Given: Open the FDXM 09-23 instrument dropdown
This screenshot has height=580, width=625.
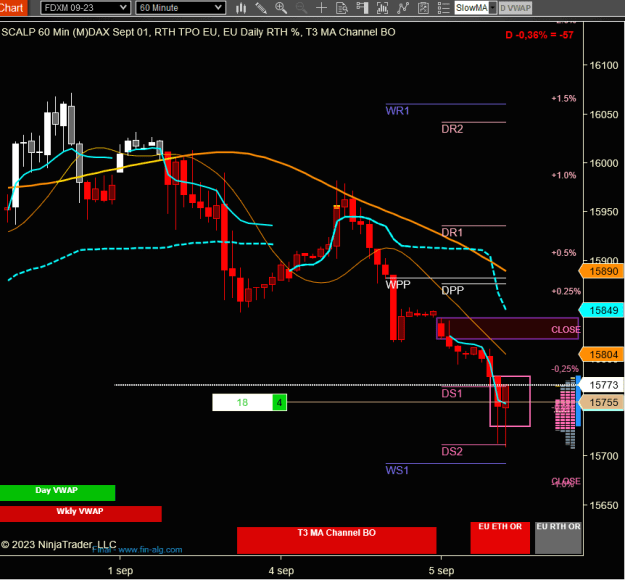Looking at the screenshot, I should click(85, 8).
